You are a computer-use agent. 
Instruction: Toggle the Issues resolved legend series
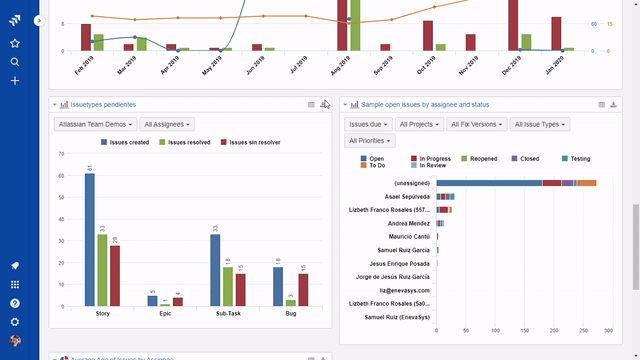(x=185, y=142)
